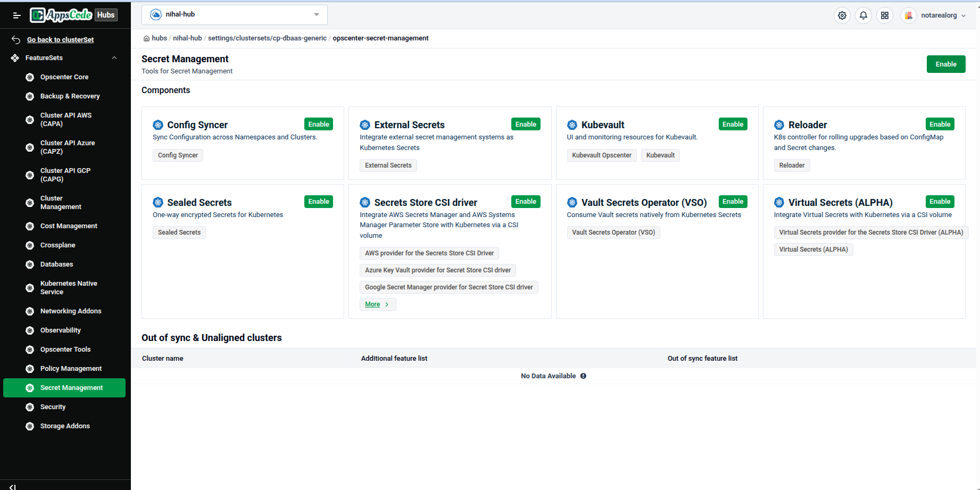Open the apps grid icon
This screenshot has width=980, height=490.
(x=885, y=15)
